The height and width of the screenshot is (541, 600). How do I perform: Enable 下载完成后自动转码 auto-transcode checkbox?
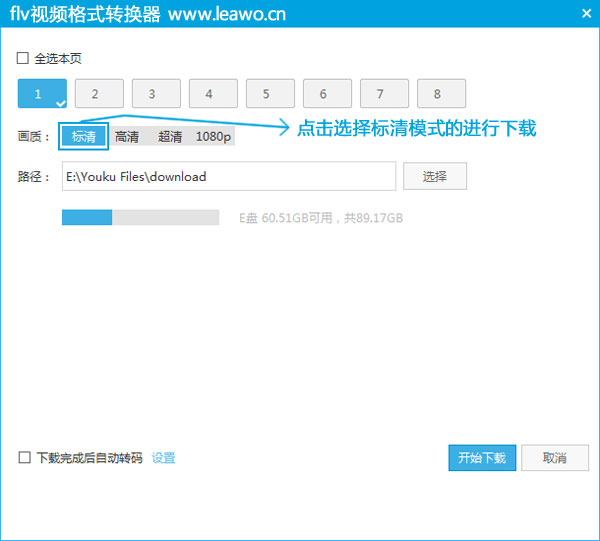24,457
